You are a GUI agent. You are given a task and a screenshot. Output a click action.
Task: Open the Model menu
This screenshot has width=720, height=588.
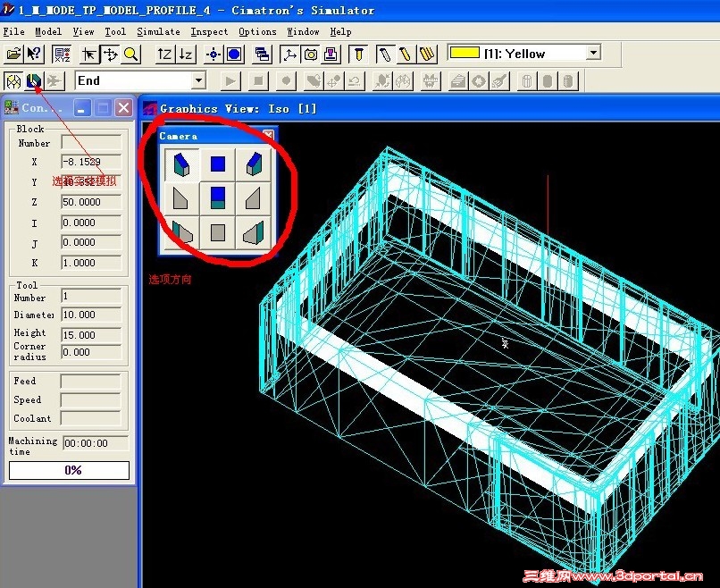click(x=48, y=31)
